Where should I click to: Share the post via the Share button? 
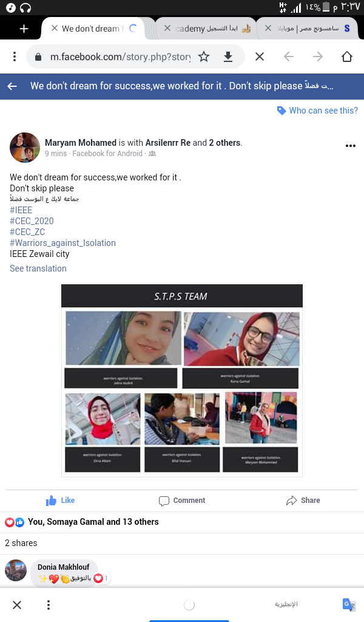click(303, 501)
